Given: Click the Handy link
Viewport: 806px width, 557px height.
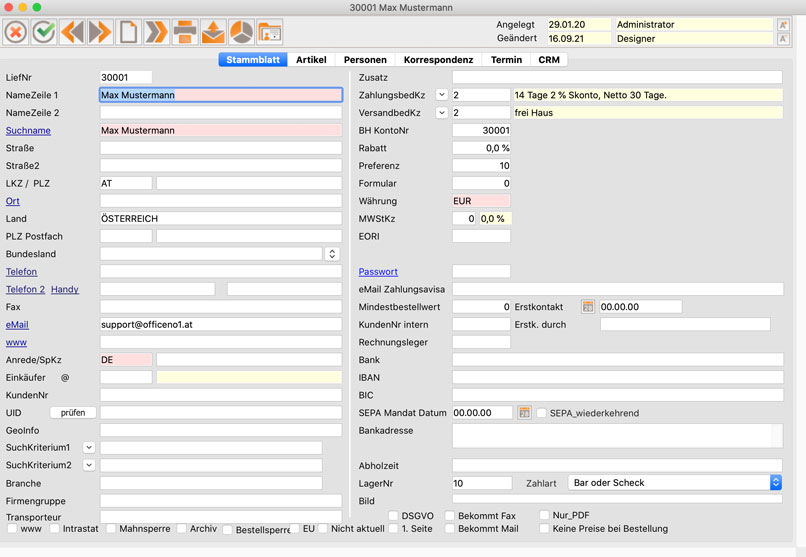Looking at the screenshot, I should (x=65, y=289).
